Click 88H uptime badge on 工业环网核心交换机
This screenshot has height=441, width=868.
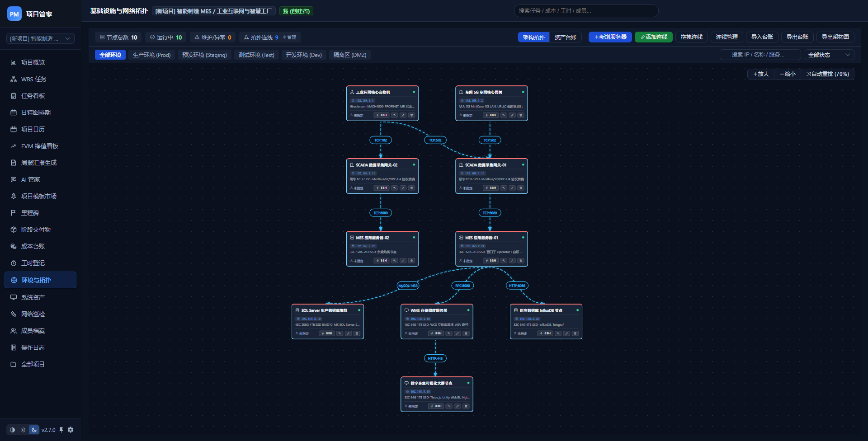click(x=382, y=115)
